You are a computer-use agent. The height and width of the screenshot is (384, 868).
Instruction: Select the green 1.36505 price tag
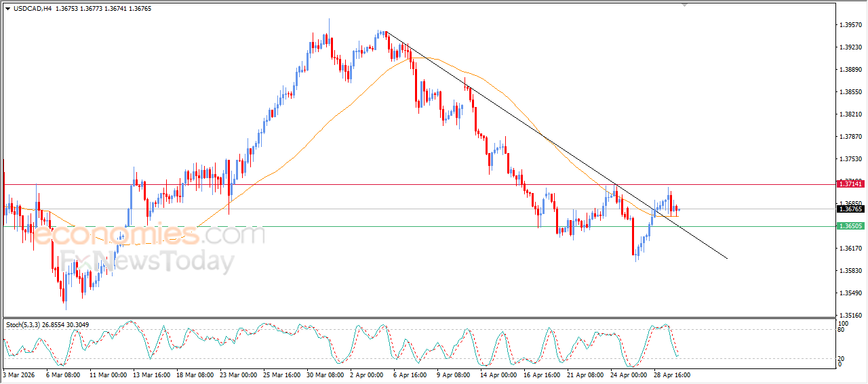tap(850, 226)
